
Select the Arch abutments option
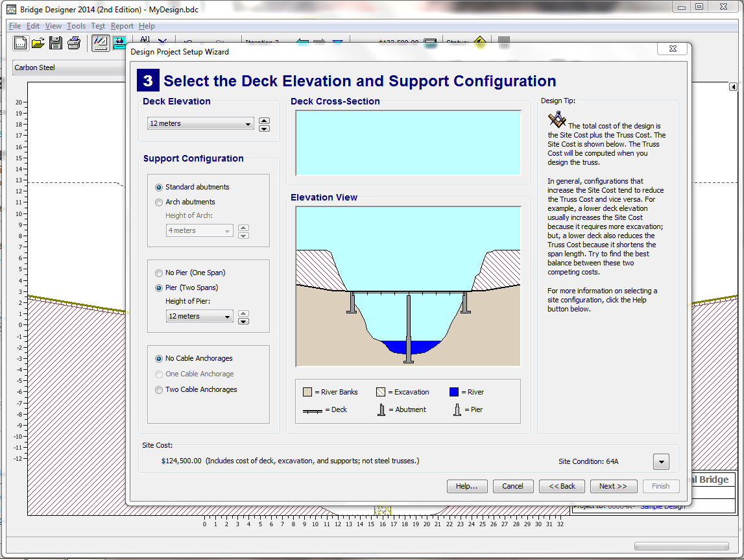[x=159, y=202]
